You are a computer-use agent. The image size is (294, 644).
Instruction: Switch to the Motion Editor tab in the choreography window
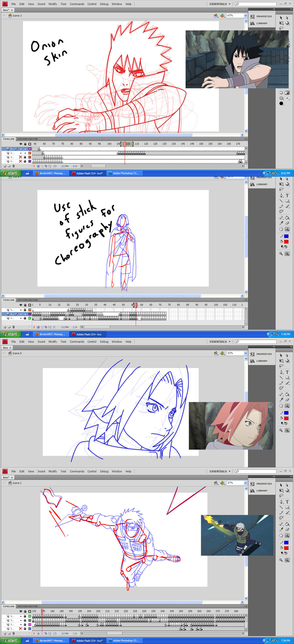click(x=27, y=300)
